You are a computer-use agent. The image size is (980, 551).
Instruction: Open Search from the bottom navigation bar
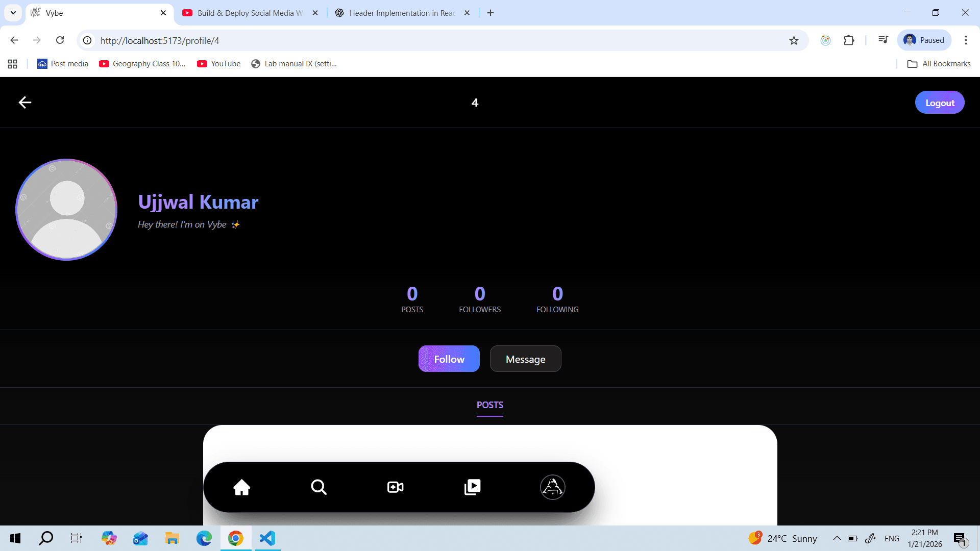pos(318,487)
